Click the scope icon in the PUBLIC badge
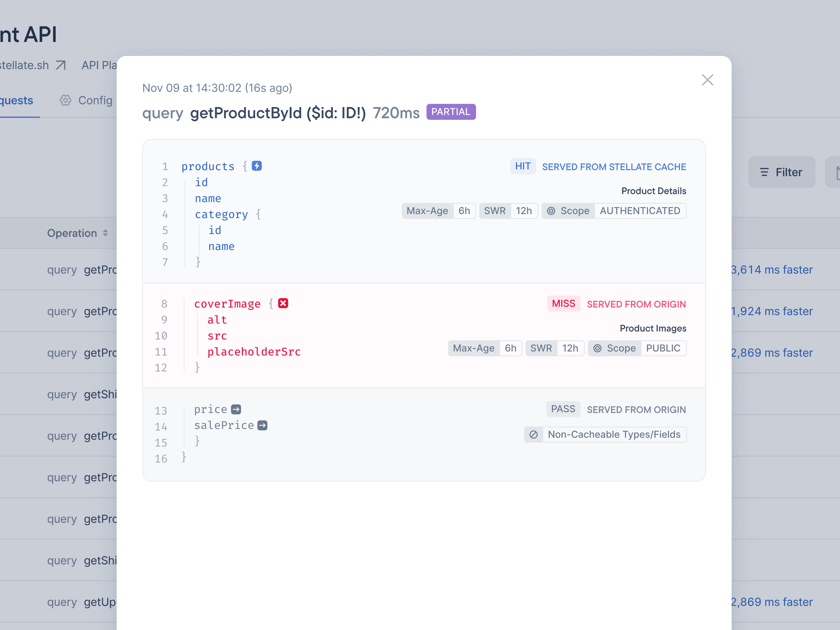The image size is (840, 630). pyautogui.click(x=598, y=348)
